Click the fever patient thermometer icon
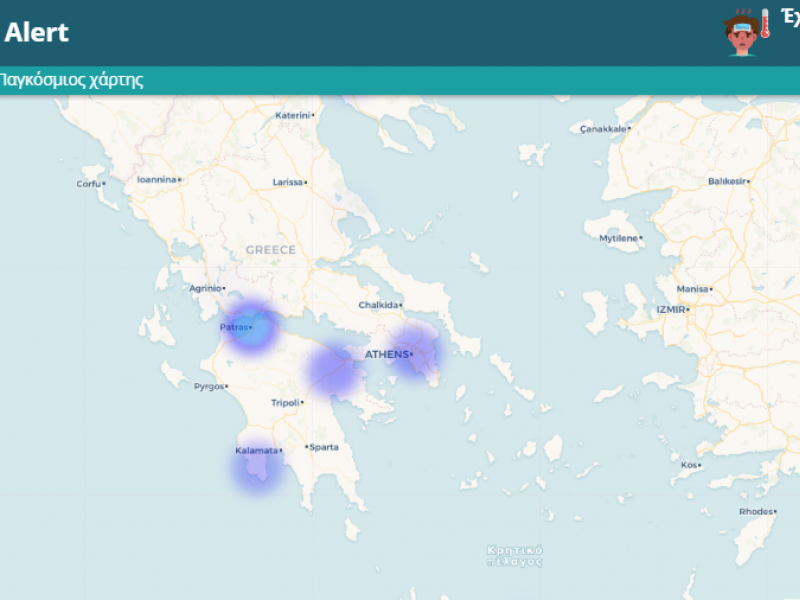The width and height of the screenshot is (800, 600). (x=748, y=32)
